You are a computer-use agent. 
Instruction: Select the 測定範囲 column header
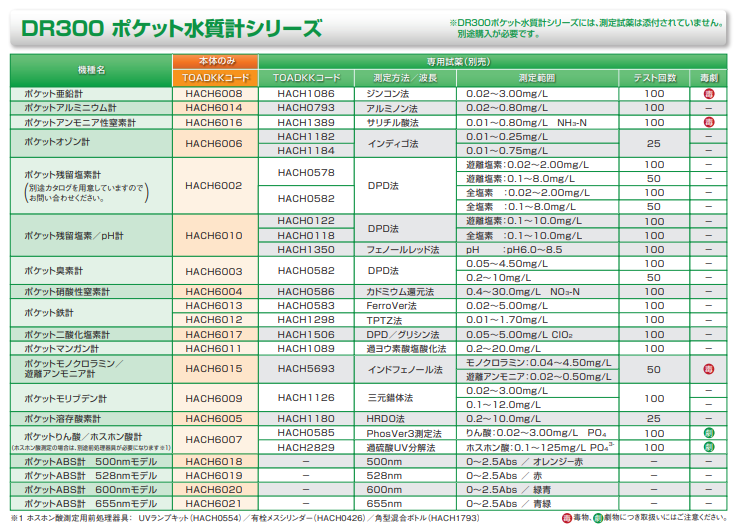point(540,77)
